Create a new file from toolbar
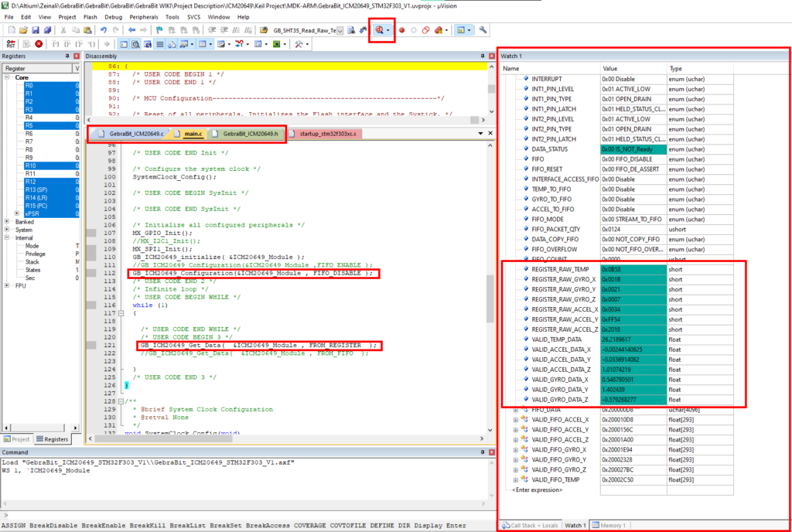 [x=12, y=30]
